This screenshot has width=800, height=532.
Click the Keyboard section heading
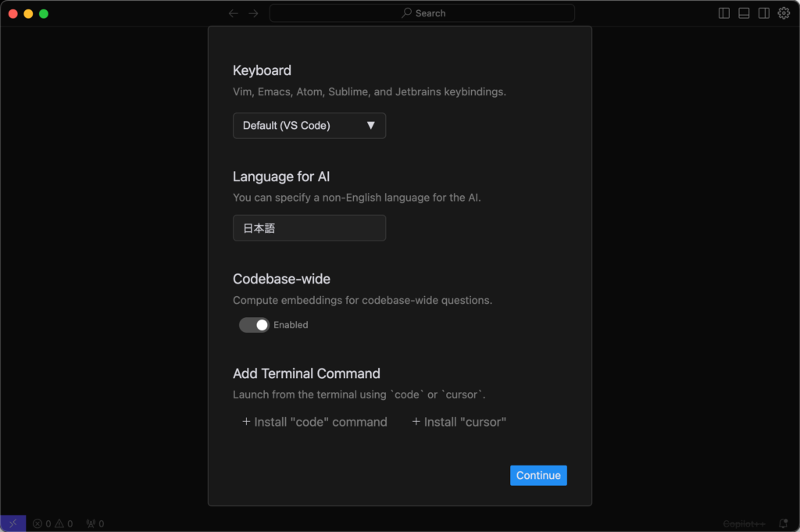click(x=262, y=70)
